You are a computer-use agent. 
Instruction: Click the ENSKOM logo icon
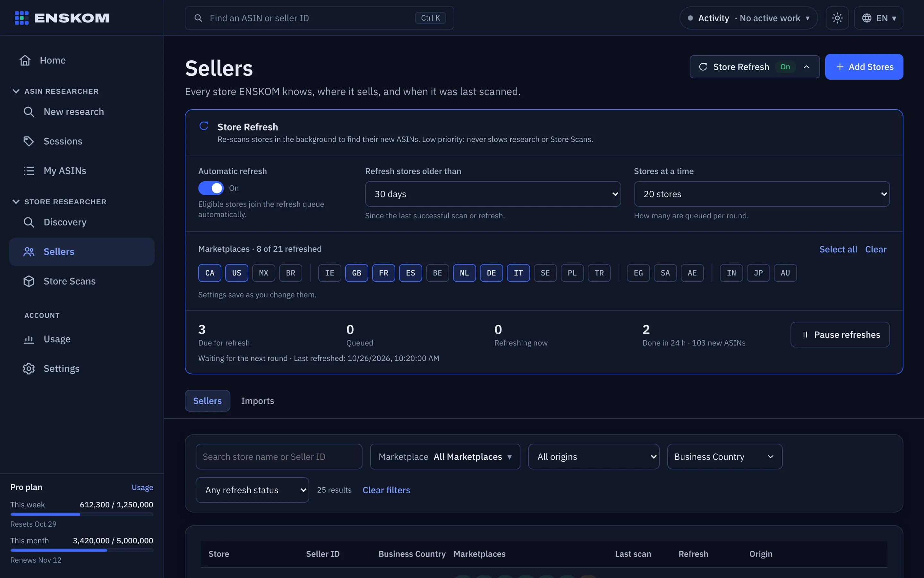coord(22,18)
